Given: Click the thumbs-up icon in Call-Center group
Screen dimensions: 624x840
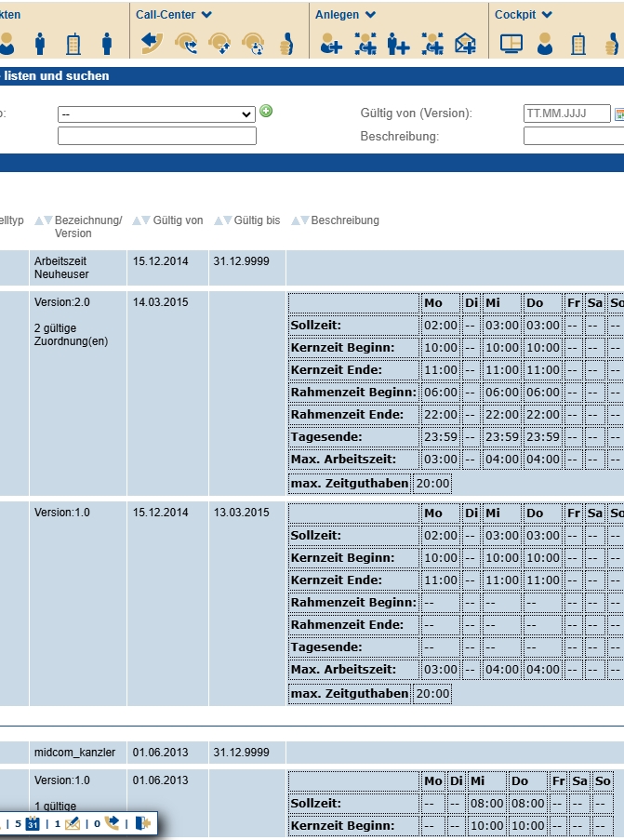Looking at the screenshot, I should point(286,44).
